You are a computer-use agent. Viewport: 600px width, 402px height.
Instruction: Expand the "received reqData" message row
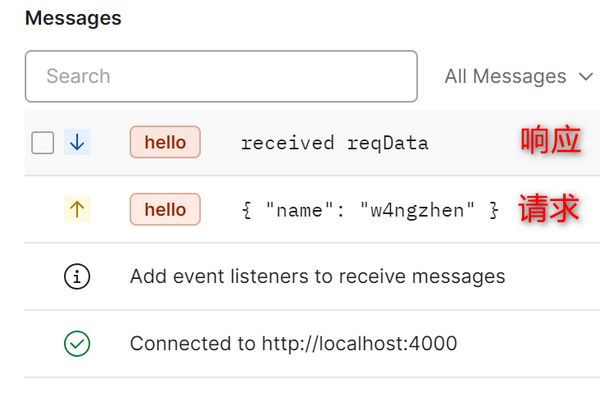click(x=334, y=143)
